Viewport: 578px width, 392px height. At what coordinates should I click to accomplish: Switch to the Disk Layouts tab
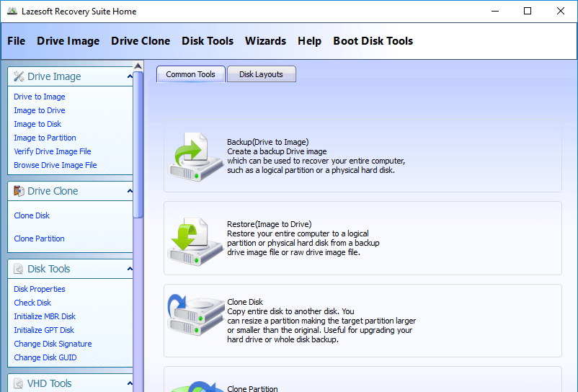tap(261, 74)
